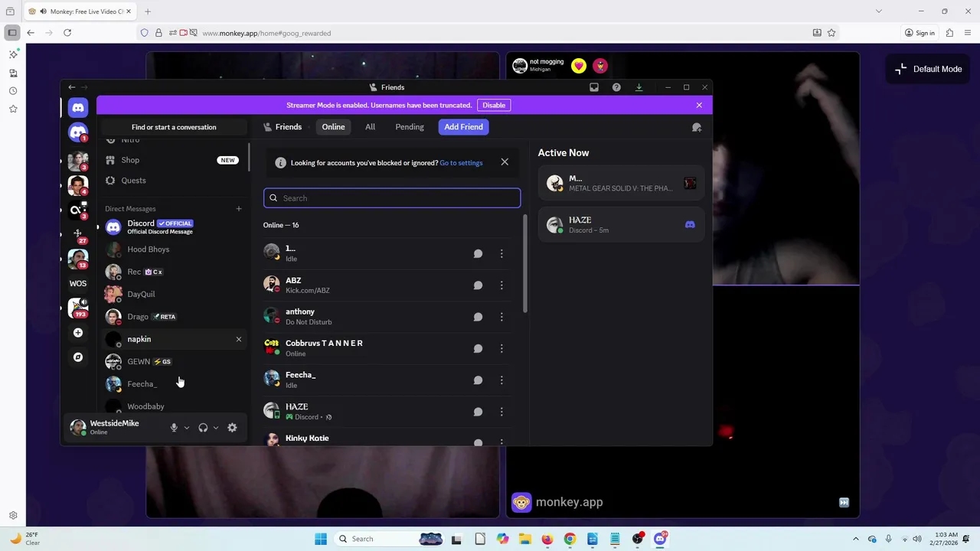Switch to All friends tab
Image resolution: width=980 pixels, height=551 pixels.
[x=370, y=127]
